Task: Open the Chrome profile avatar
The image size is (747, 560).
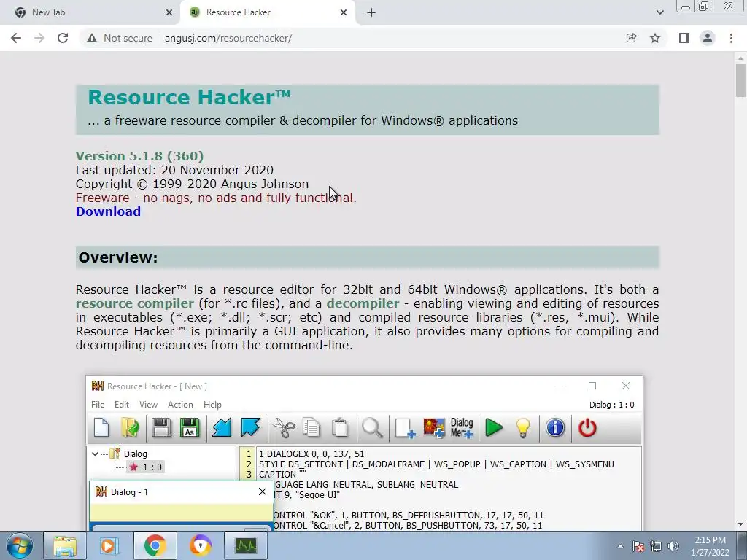Action: click(708, 38)
